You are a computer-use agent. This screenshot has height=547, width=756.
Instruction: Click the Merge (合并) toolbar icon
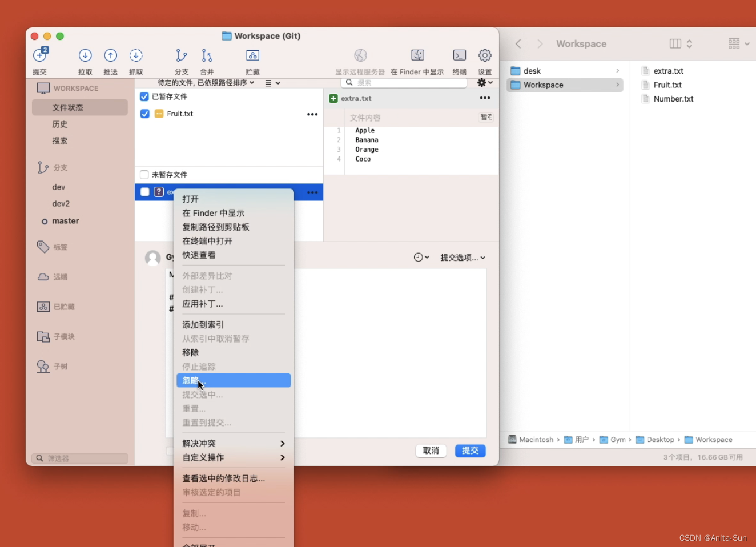pos(207,55)
